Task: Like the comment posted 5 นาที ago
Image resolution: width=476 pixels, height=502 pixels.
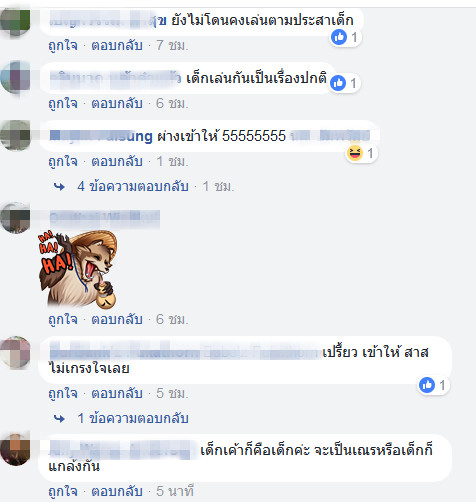Action: (x=63, y=491)
